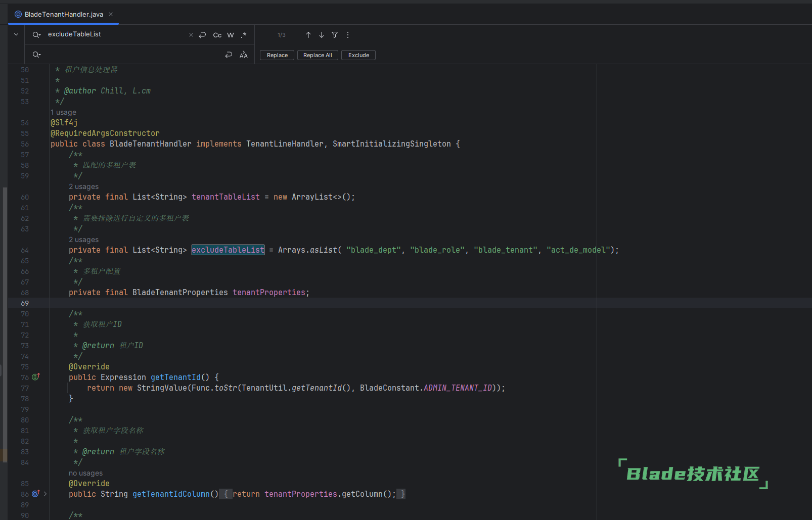Close the BladeTenantHandler.java tab
This screenshot has height=520, width=812.
coord(111,14)
